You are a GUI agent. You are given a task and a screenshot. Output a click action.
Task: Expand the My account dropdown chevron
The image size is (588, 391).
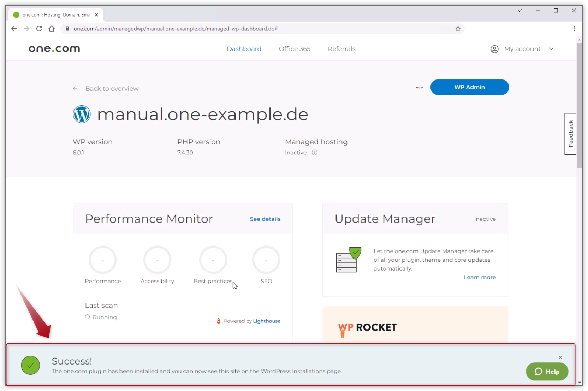(551, 49)
